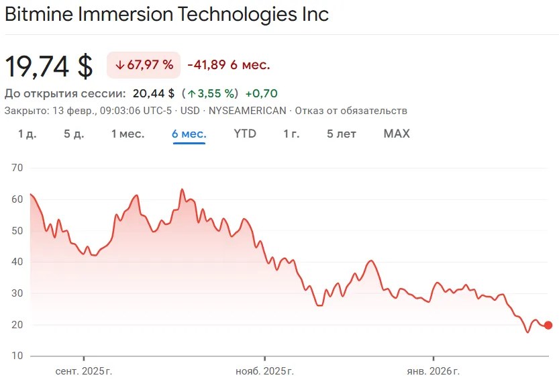Click the янв. 2026 г. axis marker

tap(434, 371)
